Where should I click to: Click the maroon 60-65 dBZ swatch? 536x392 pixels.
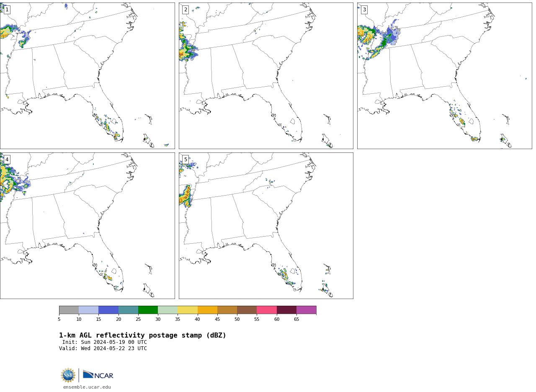pyautogui.click(x=286, y=310)
